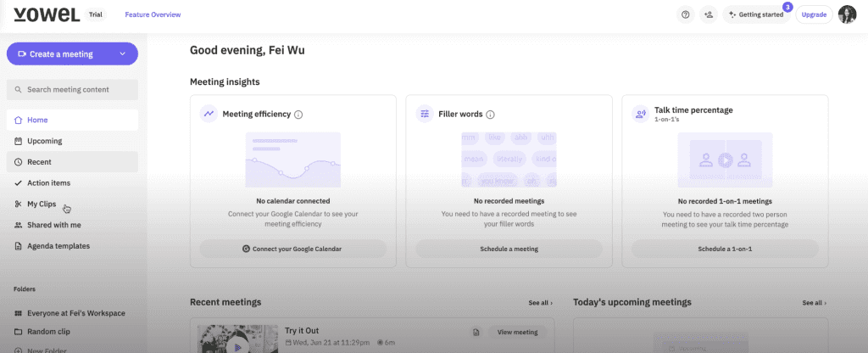The height and width of the screenshot is (353, 868).
Task: Open See all recent meetings
Action: (x=540, y=303)
